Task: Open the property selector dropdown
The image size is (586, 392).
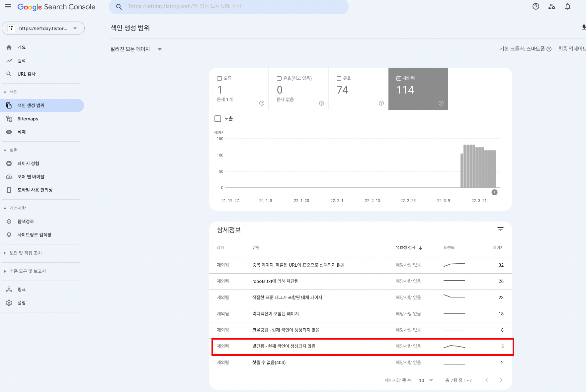Action: pyautogui.click(x=43, y=28)
